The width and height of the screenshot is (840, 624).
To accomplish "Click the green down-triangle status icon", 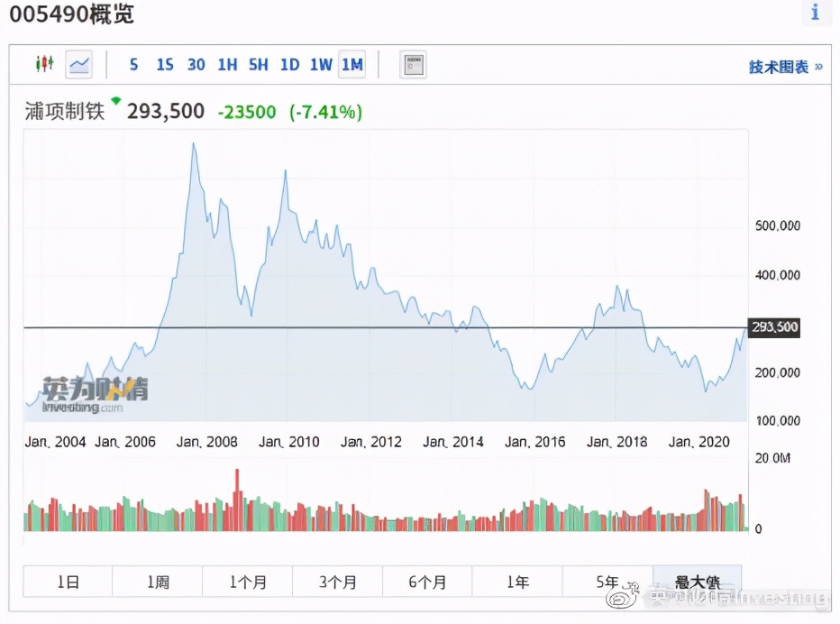I will click(115, 100).
